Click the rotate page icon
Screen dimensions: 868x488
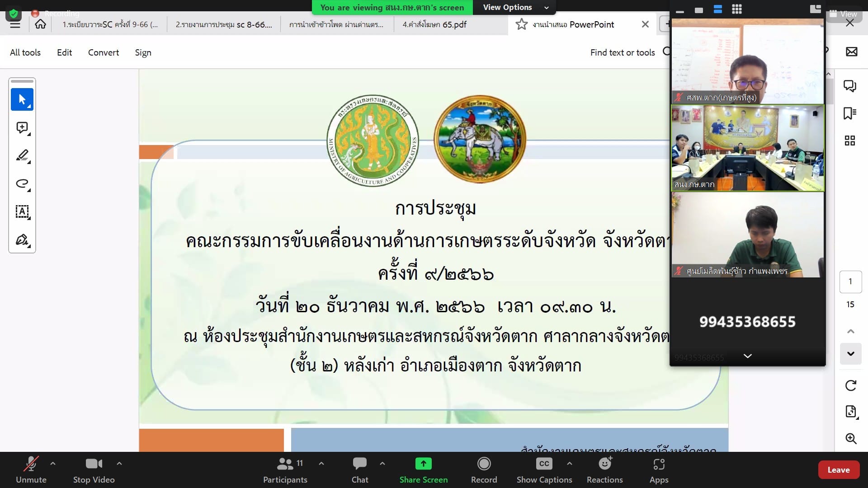[850, 385]
